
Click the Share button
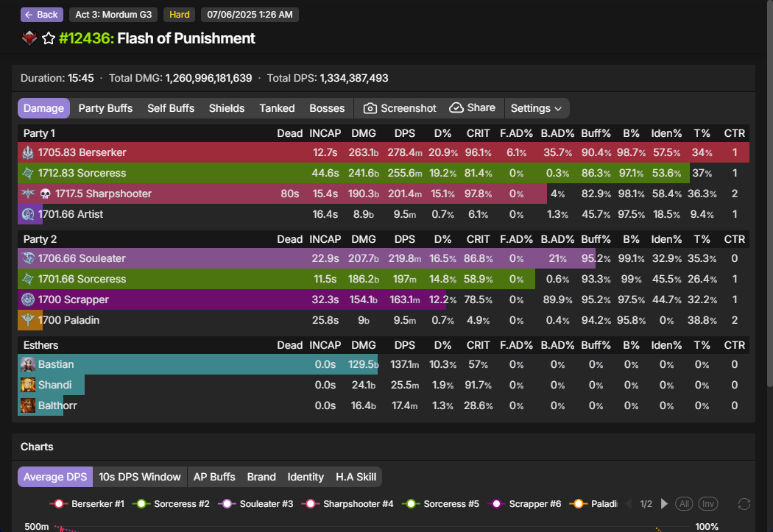(473, 108)
